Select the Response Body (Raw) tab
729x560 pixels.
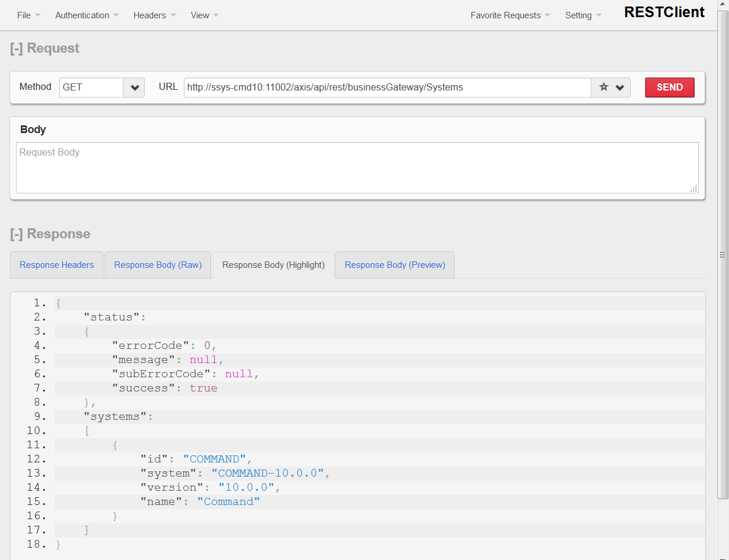(157, 264)
